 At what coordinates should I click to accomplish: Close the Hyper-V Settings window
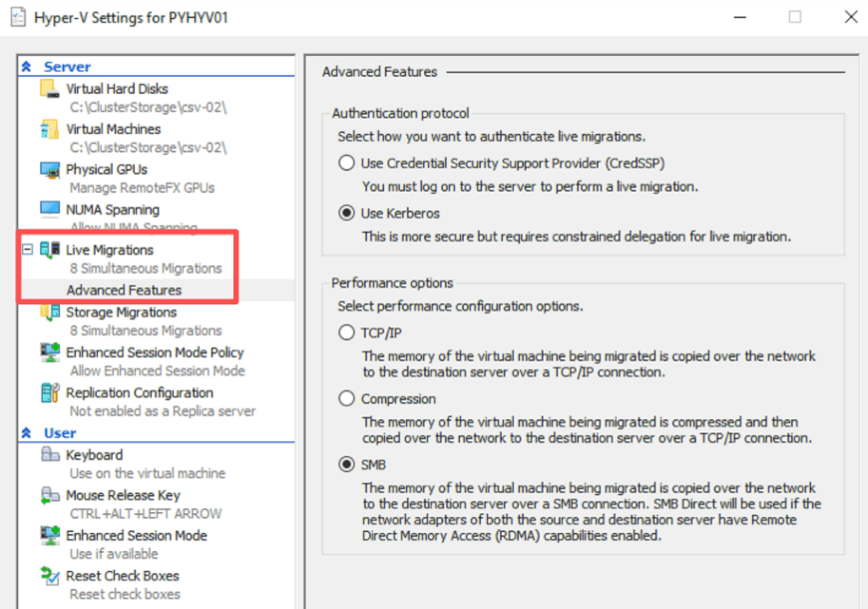click(851, 17)
